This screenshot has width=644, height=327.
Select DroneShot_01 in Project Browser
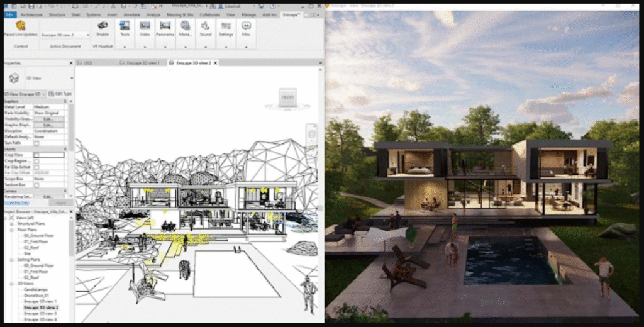[35, 296]
